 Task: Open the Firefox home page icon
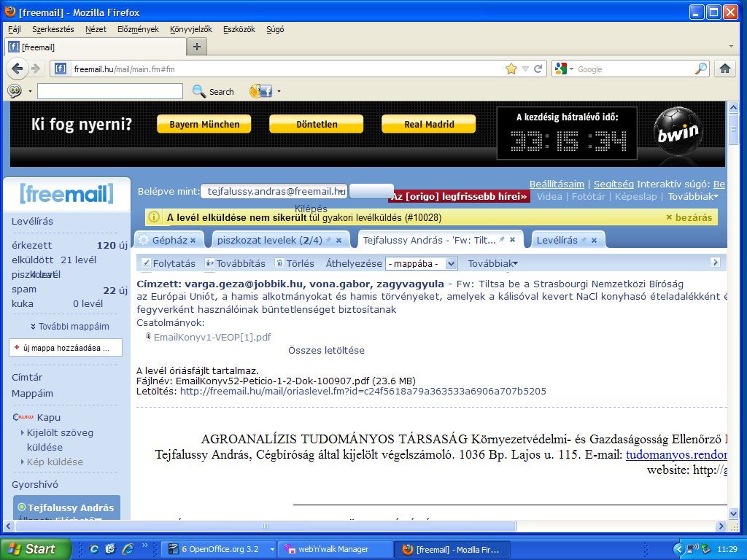point(725,69)
